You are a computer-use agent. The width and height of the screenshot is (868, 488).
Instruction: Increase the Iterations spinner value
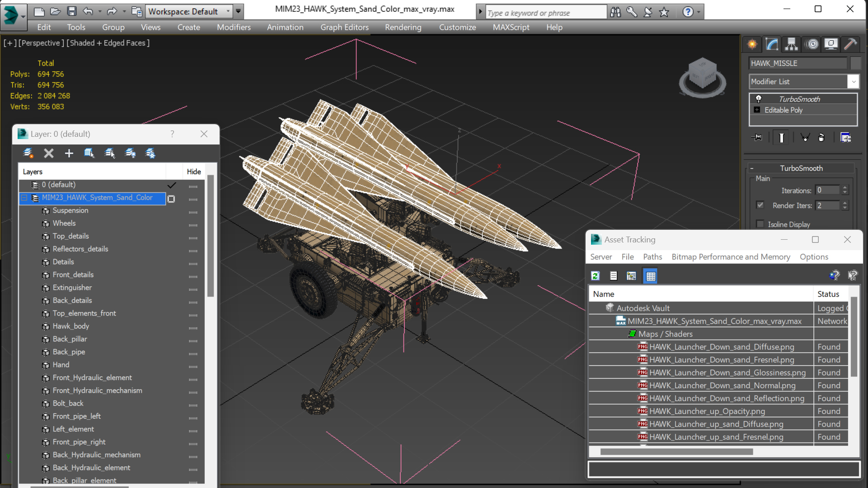845,187
